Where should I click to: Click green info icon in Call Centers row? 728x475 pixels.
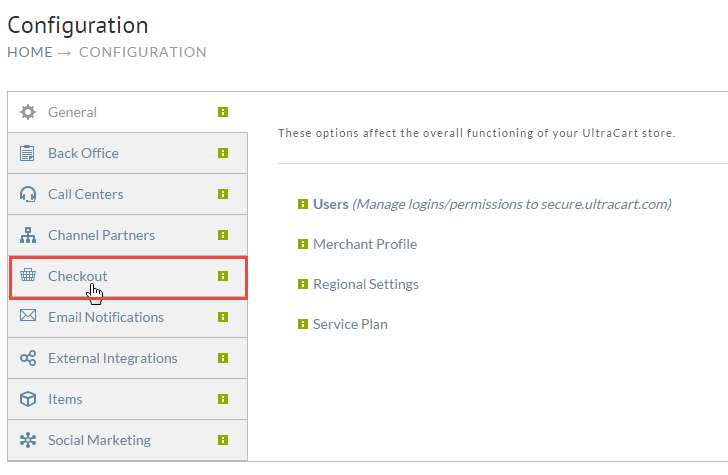click(223, 194)
